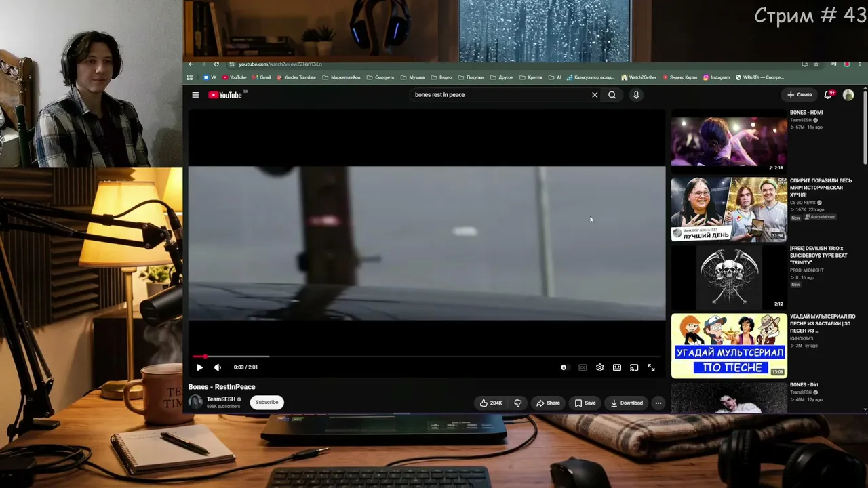The width and height of the screenshot is (868, 488).
Task: Clear the search box text
Action: point(595,95)
